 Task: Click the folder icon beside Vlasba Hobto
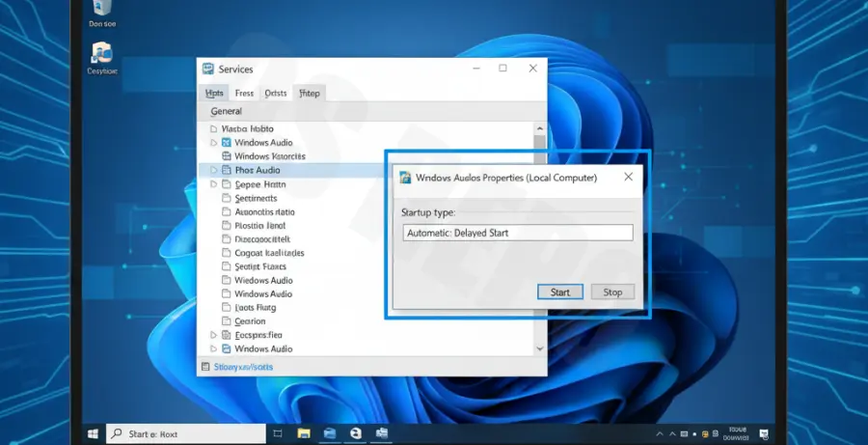214,128
